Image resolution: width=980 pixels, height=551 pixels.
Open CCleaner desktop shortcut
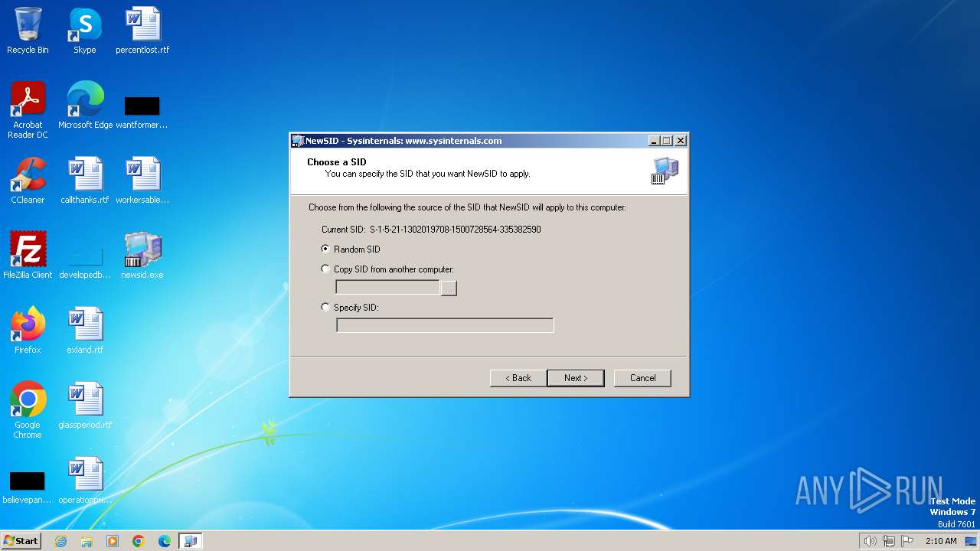click(x=28, y=181)
